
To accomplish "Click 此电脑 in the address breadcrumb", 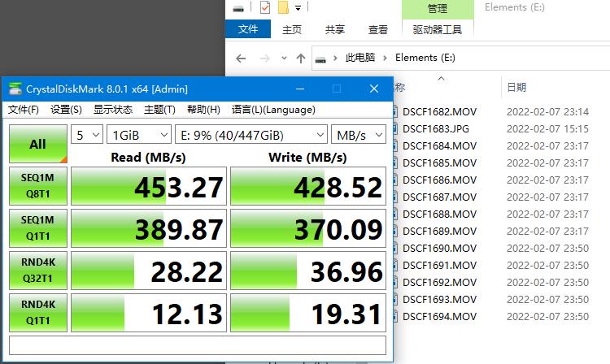I will (360, 58).
